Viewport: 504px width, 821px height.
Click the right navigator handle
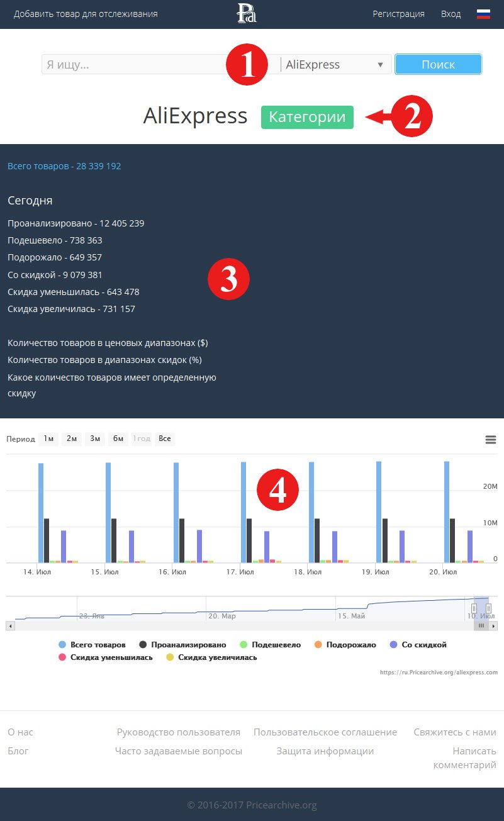489,608
